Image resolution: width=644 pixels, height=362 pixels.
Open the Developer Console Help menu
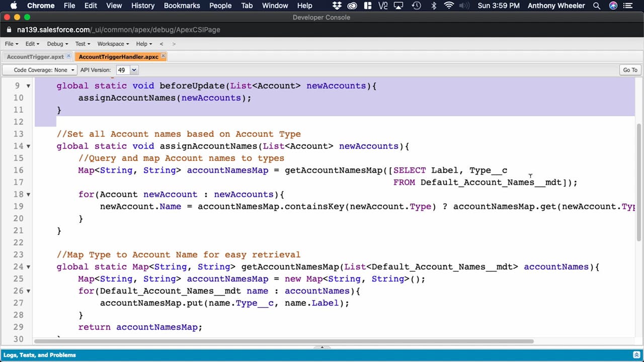point(144,44)
